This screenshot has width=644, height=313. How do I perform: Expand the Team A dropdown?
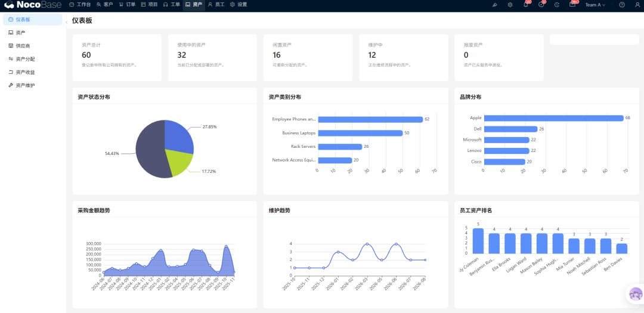pyautogui.click(x=595, y=5)
